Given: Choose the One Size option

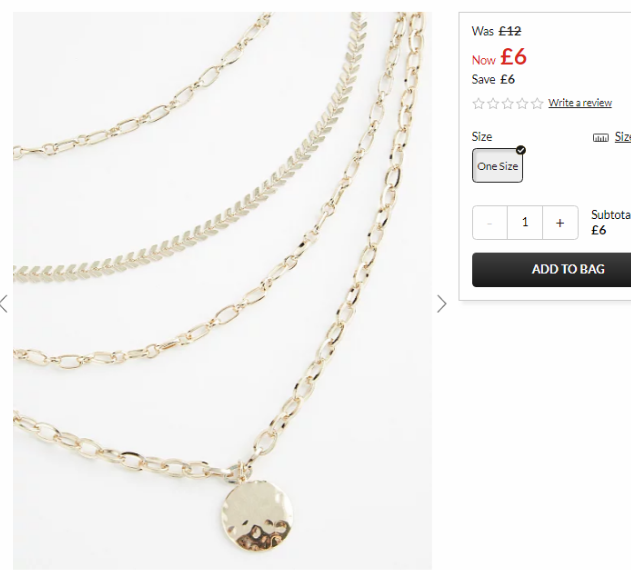Looking at the screenshot, I should [497, 165].
